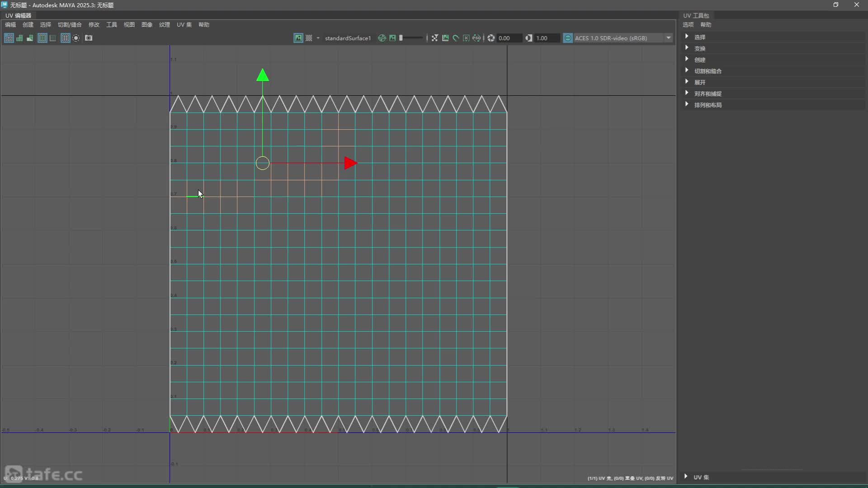Click the isolate select circle icon
Viewport: 868px width, 488px height.
[x=76, y=38]
